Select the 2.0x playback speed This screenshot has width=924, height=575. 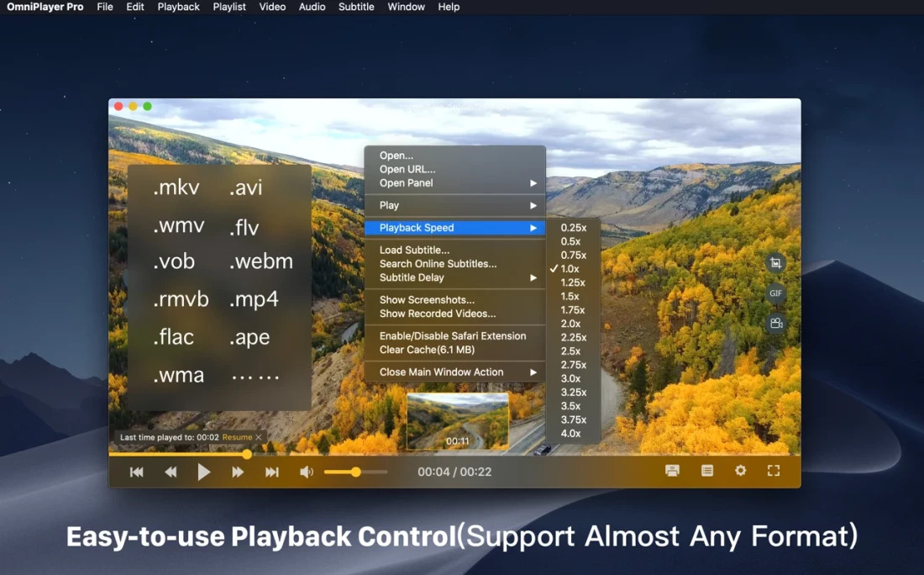[x=572, y=324]
